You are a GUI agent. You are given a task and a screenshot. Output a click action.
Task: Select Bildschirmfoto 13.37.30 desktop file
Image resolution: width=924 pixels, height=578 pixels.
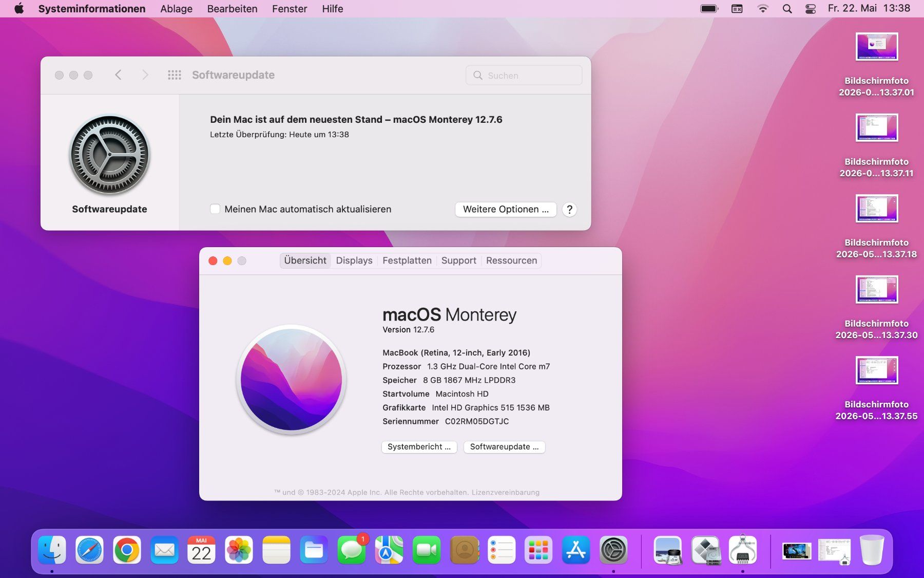click(x=877, y=289)
